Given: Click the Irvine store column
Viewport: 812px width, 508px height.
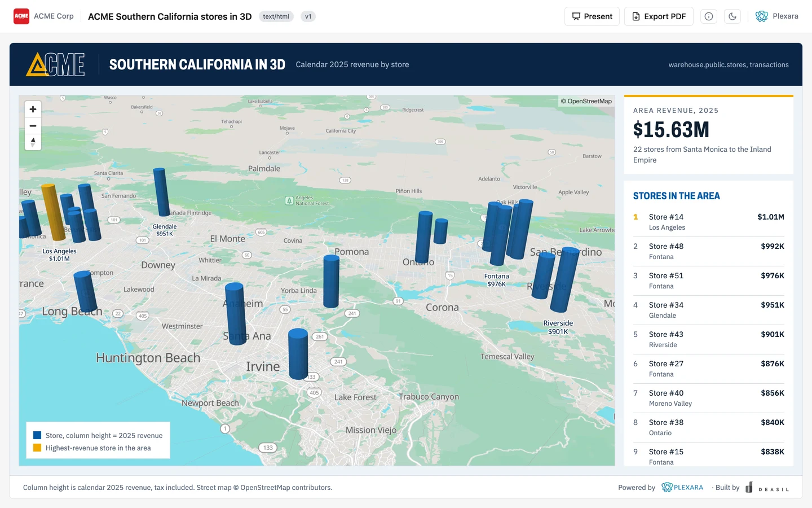Looking at the screenshot, I should pos(298,354).
